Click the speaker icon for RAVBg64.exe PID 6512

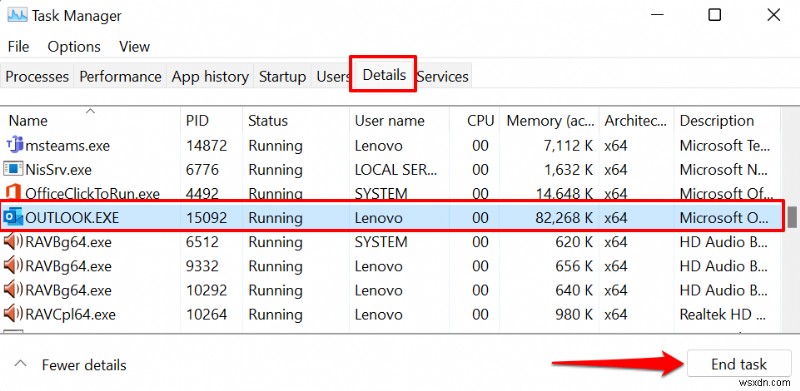(x=13, y=241)
